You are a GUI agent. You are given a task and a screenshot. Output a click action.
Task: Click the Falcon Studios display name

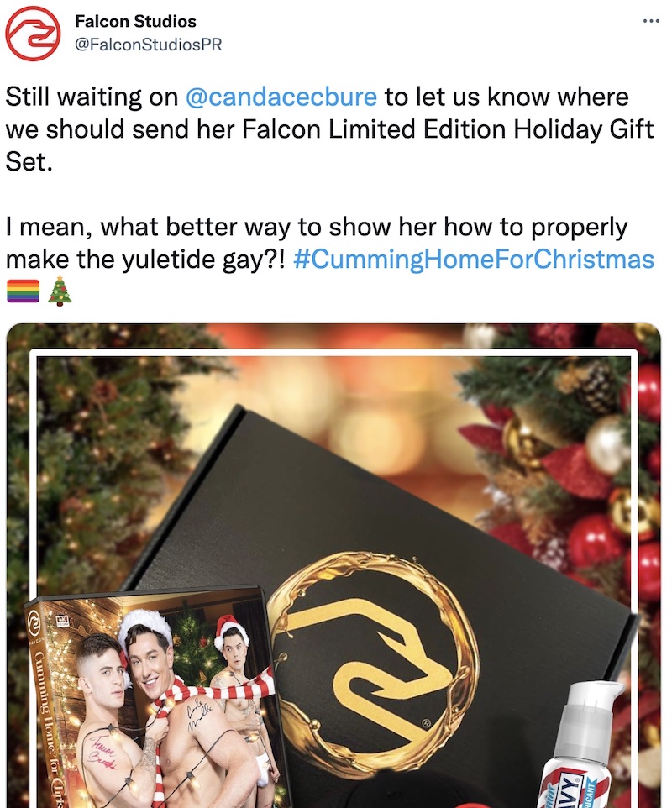tap(135, 21)
